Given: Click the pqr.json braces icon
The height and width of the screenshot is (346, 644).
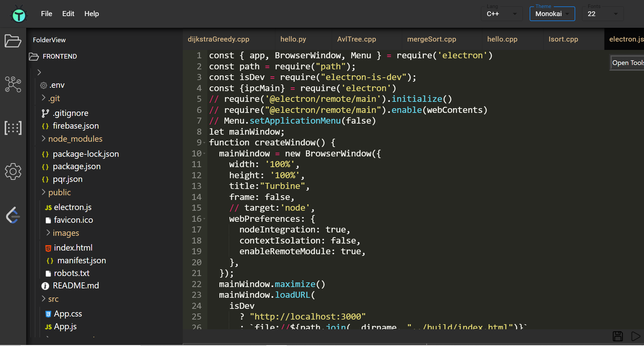Looking at the screenshot, I should click(45, 180).
